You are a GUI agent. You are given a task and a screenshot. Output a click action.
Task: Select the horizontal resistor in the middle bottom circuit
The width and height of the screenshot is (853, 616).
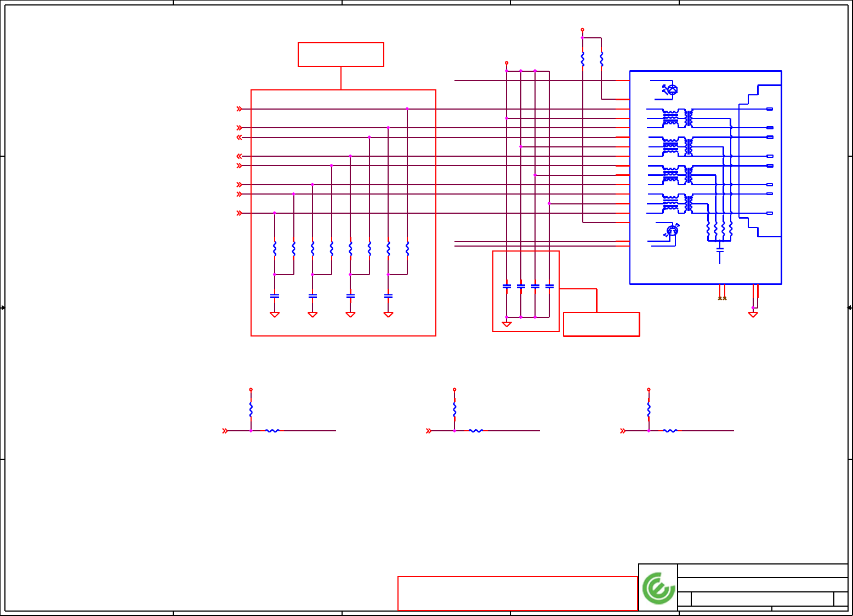click(476, 431)
